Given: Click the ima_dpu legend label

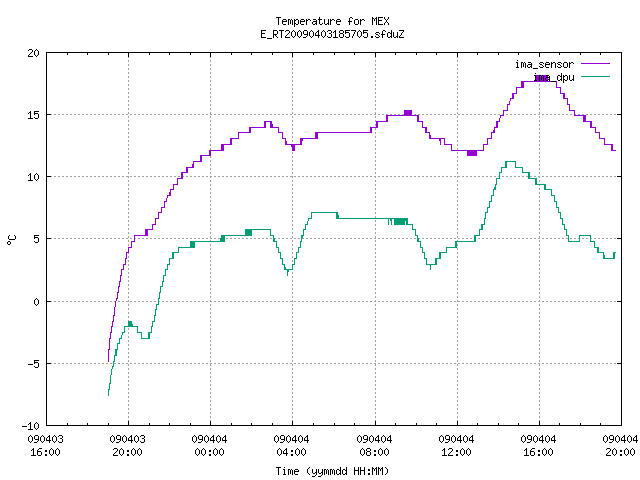Looking at the screenshot, I should click(554, 78).
